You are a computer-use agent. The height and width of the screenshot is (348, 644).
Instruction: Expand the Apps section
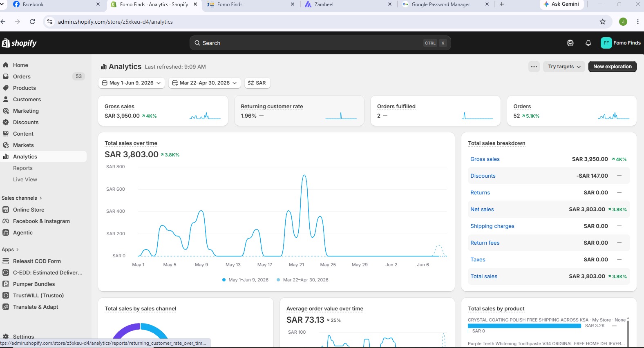[10, 250]
